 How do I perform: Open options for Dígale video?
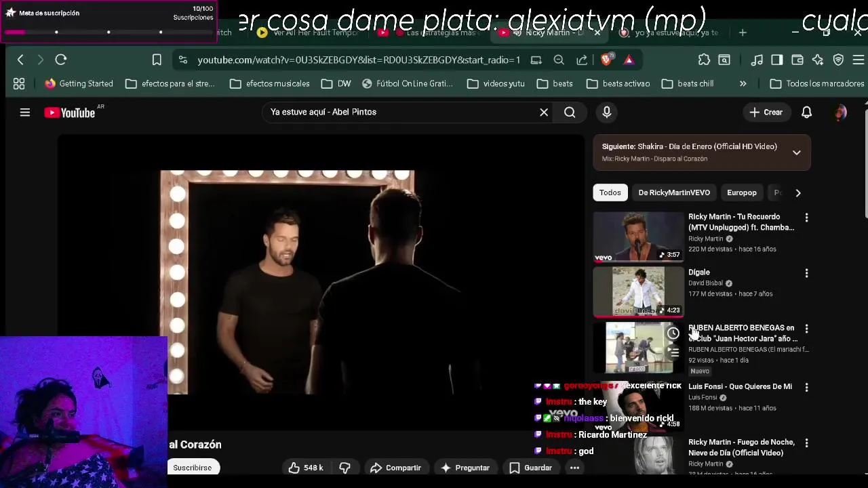[806, 273]
